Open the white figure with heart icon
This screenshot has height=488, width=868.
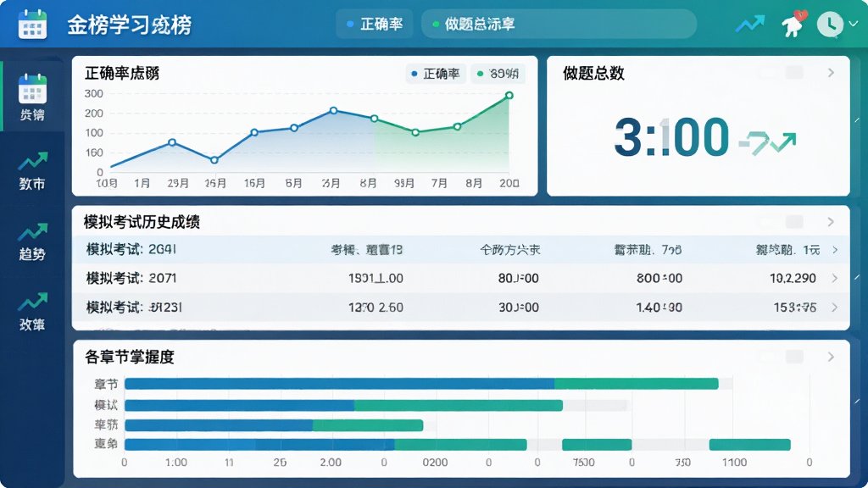793,24
